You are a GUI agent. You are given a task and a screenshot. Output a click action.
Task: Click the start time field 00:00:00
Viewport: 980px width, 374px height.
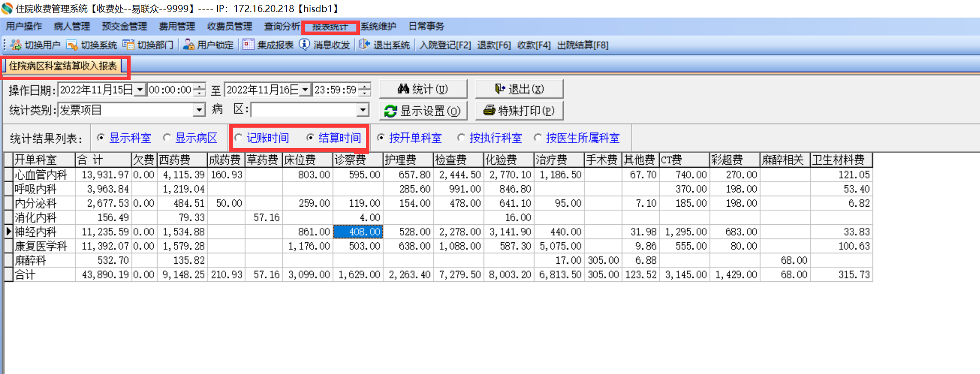click(x=170, y=90)
